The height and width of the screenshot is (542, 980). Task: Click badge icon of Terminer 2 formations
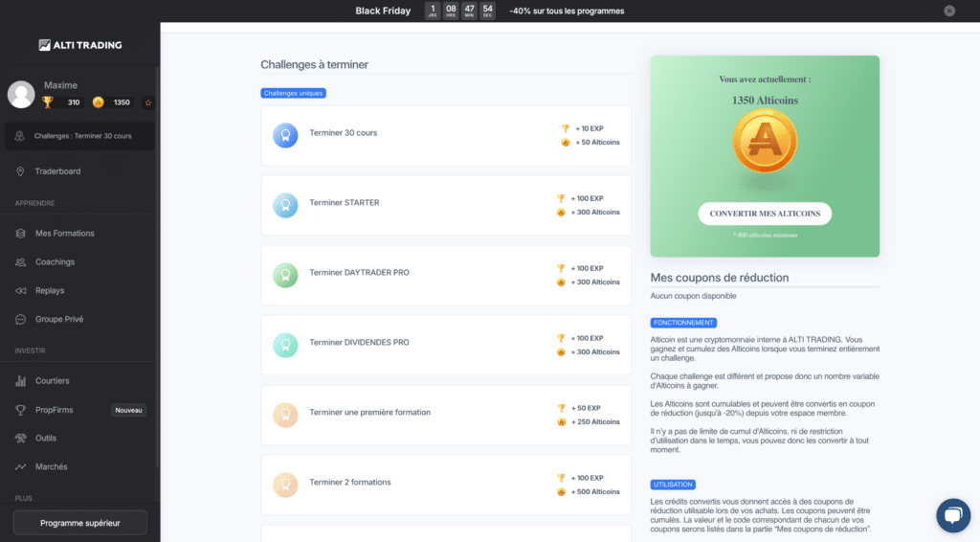(285, 486)
